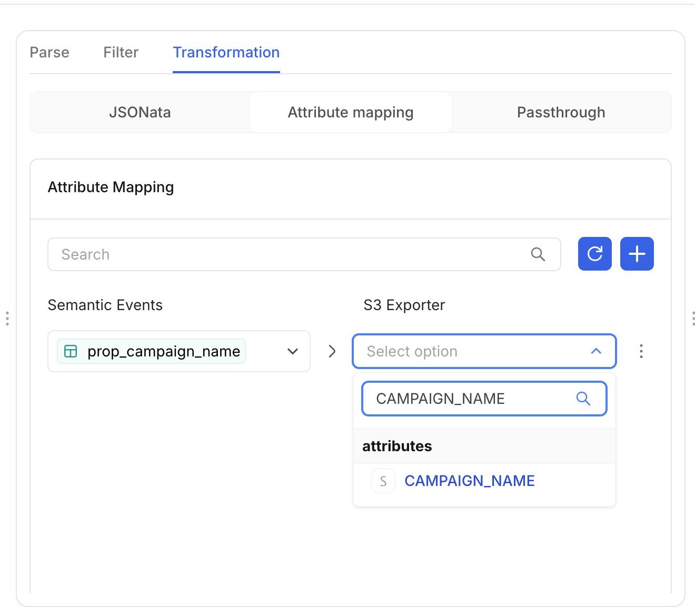
Task: Click the magnifier icon in the CAMPAIGN_NAME filter box
Action: [x=583, y=399]
